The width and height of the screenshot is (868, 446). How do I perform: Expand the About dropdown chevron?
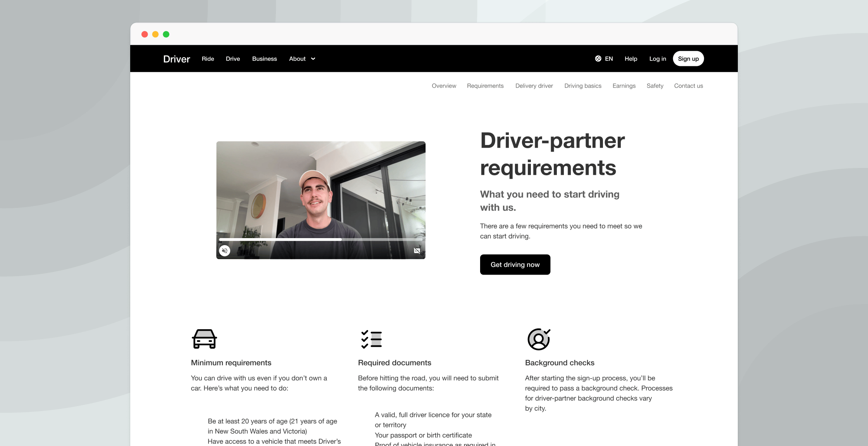313,59
